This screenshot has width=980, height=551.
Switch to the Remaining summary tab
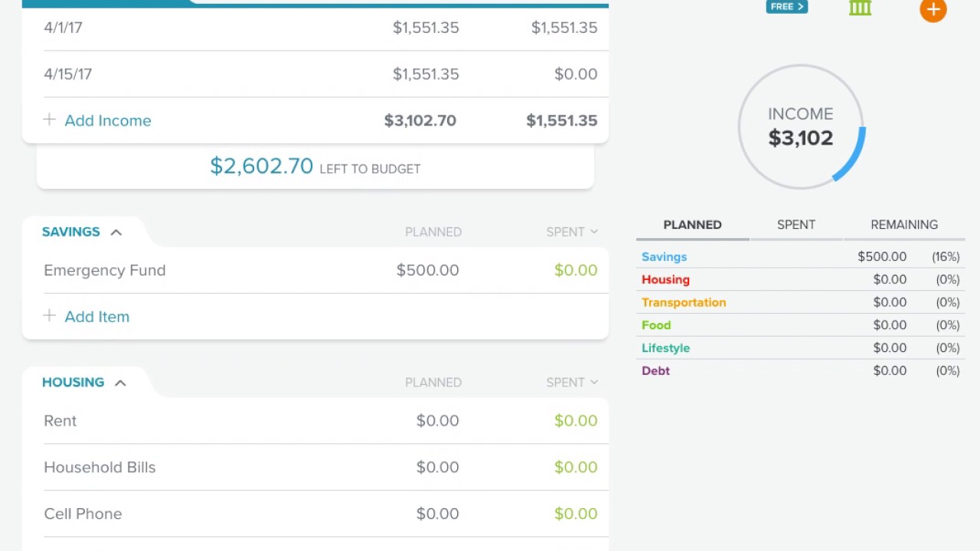point(903,224)
